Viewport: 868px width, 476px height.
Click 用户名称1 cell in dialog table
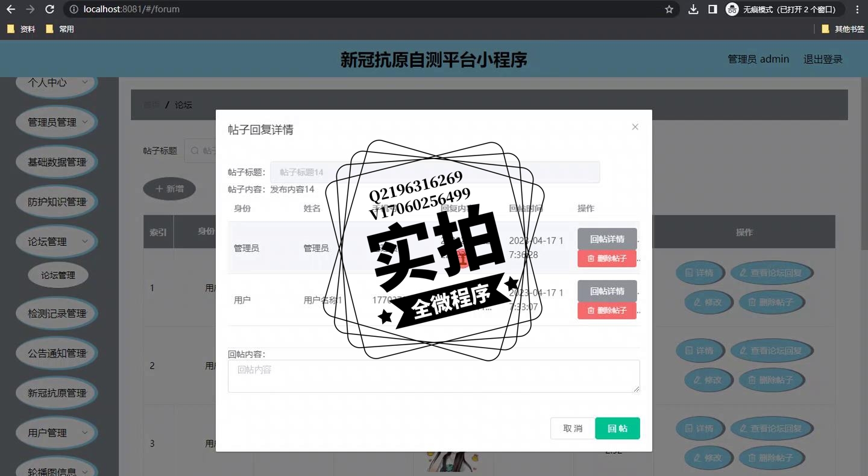point(322,300)
